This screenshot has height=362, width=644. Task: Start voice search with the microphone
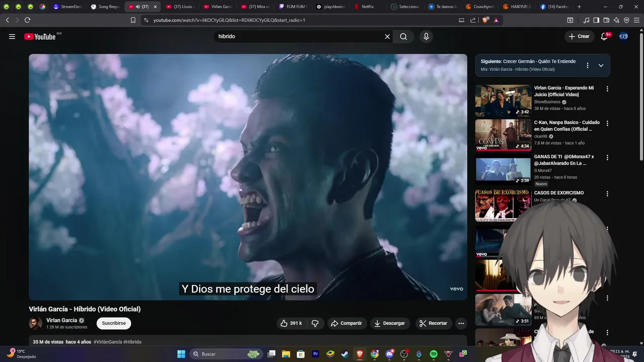click(x=426, y=36)
